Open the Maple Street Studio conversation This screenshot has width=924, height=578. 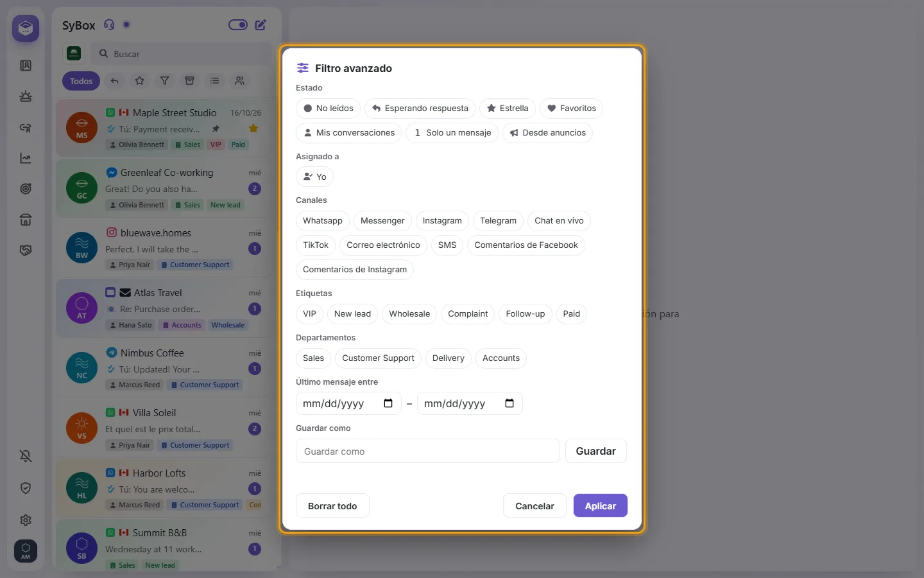coord(163,128)
